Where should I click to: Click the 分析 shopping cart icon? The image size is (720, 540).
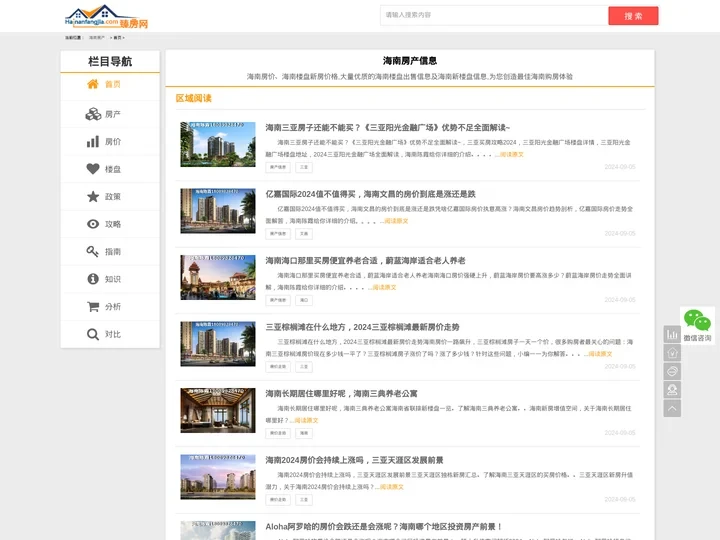[93, 306]
